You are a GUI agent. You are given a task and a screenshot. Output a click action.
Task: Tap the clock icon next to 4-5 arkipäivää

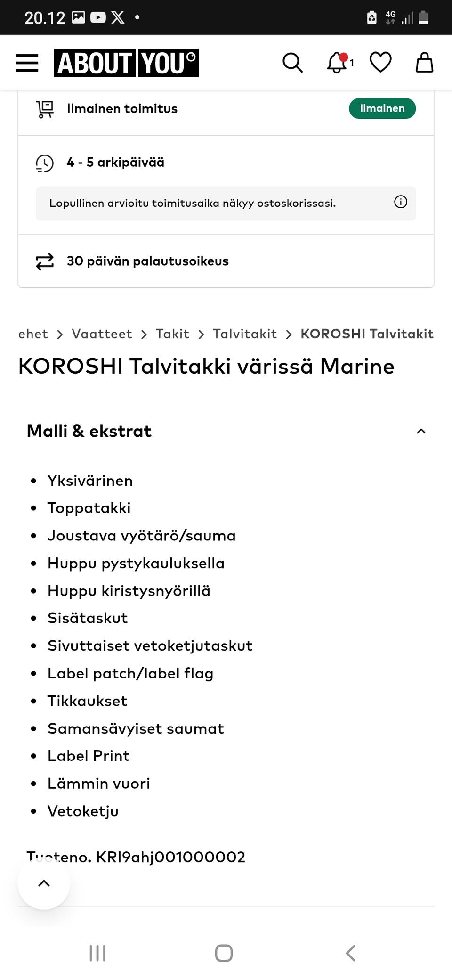[x=44, y=163]
